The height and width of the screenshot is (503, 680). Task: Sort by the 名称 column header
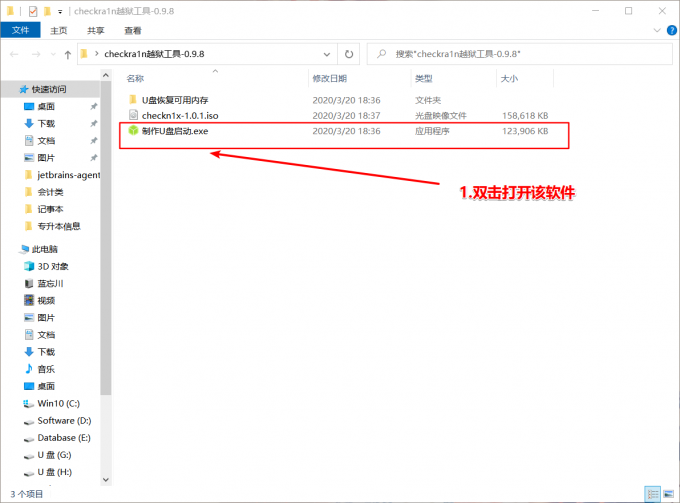pos(135,78)
